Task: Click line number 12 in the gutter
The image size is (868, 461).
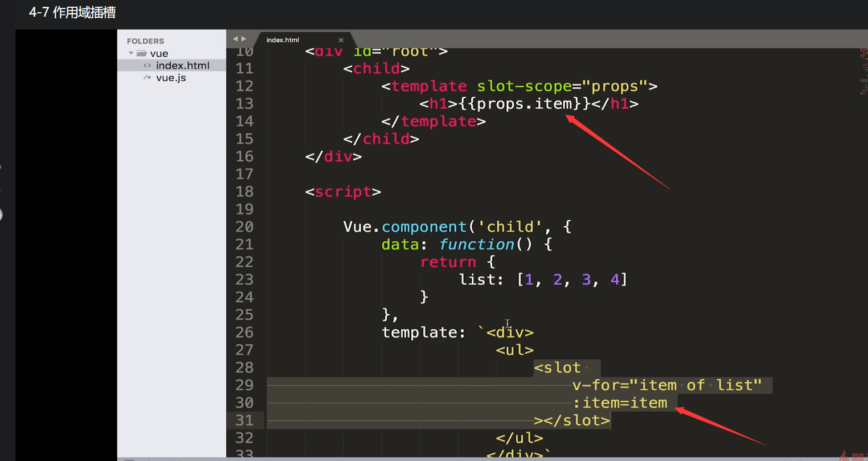Action: coord(245,86)
